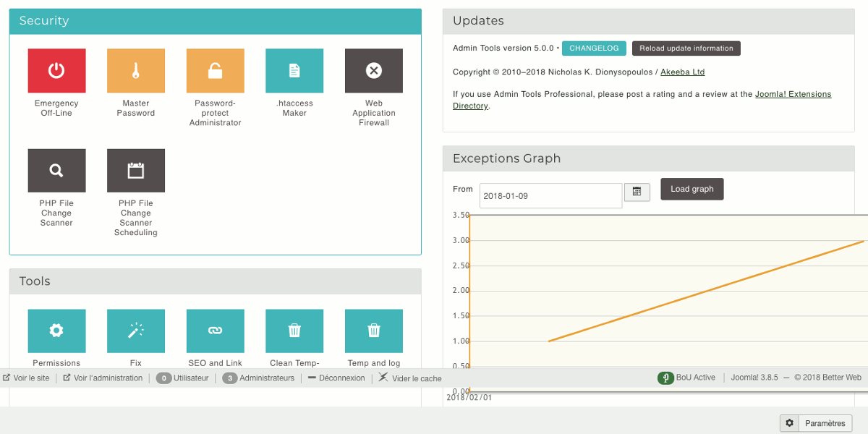Open the Fix permissions wand icon

(x=136, y=331)
